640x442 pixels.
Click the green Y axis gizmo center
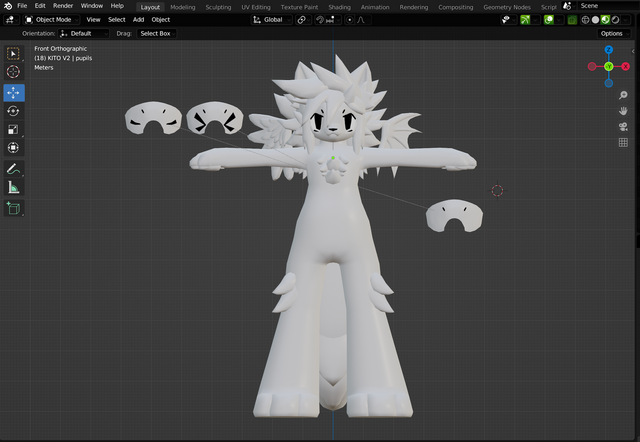click(x=609, y=67)
